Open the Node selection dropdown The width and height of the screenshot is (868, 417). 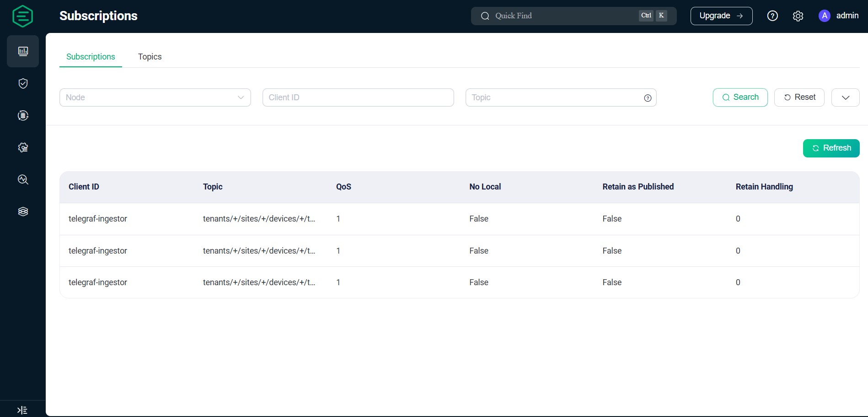point(155,97)
